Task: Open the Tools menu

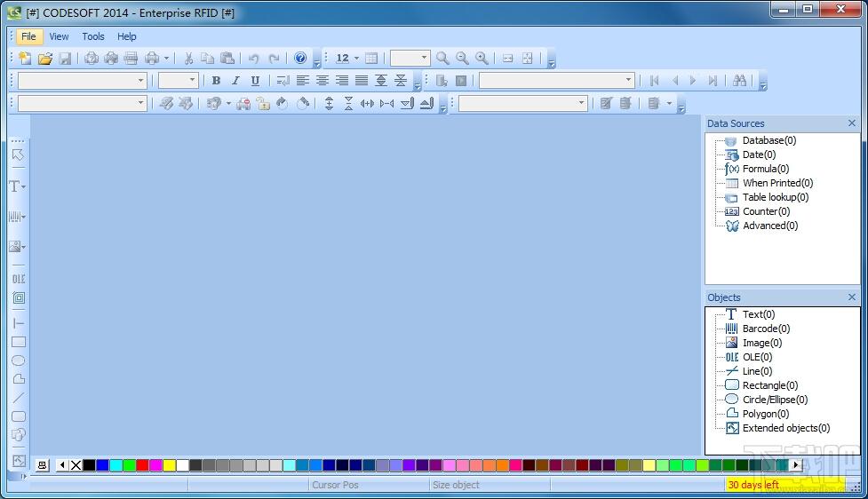Action: tap(93, 36)
